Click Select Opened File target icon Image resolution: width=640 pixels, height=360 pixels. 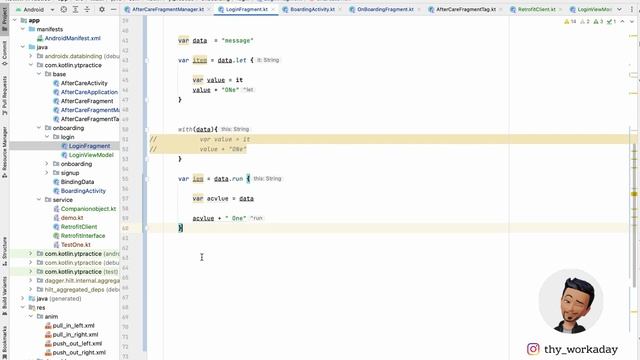click(x=64, y=9)
